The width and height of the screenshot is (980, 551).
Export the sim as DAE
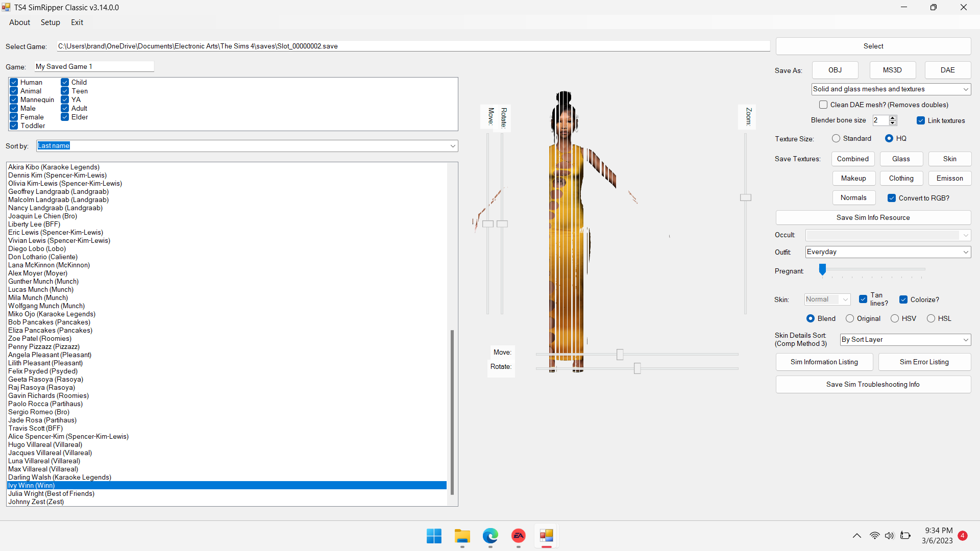[947, 70]
